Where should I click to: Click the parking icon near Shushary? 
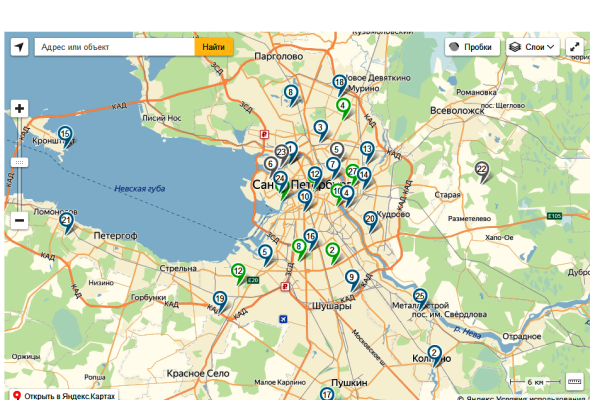285,287
